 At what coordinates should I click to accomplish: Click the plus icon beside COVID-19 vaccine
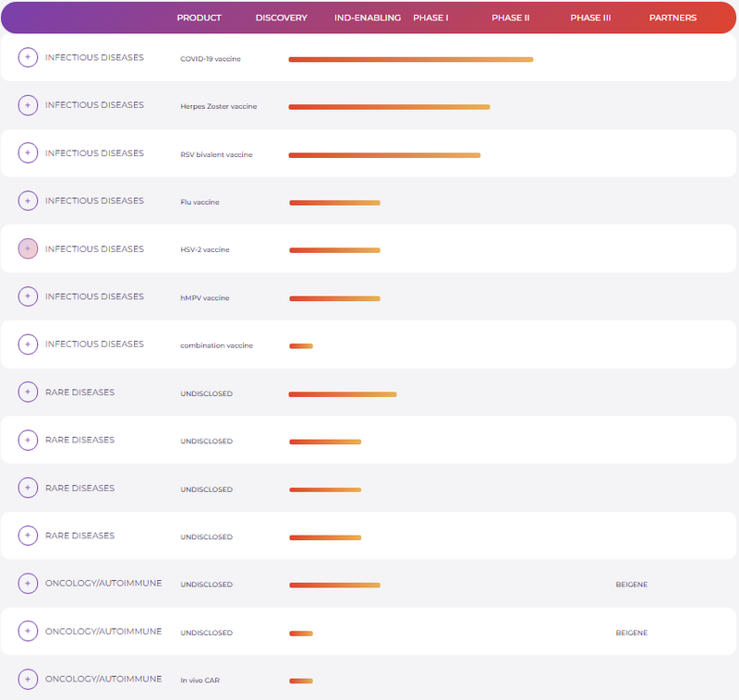pos(28,57)
